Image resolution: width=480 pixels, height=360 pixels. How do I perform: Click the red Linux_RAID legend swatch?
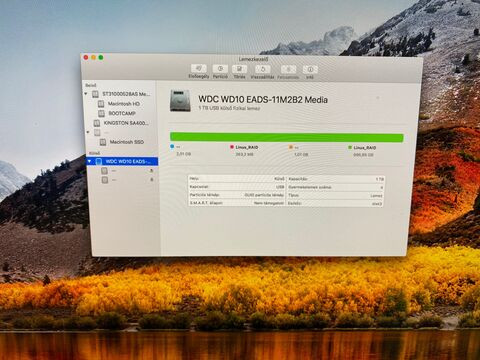pyautogui.click(x=232, y=147)
